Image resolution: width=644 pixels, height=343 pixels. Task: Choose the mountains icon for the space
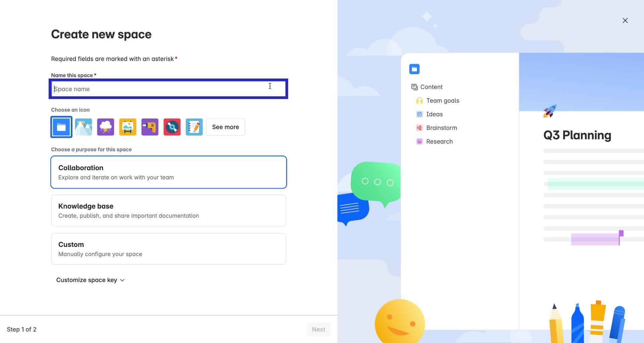point(83,127)
